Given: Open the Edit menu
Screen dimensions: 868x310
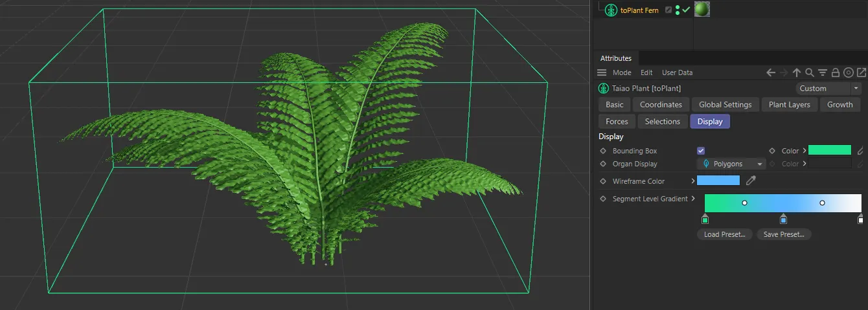Looking at the screenshot, I should point(646,72).
